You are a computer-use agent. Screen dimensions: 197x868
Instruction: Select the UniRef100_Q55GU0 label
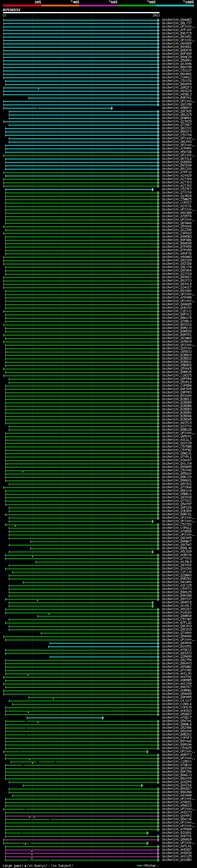coord(177,474)
